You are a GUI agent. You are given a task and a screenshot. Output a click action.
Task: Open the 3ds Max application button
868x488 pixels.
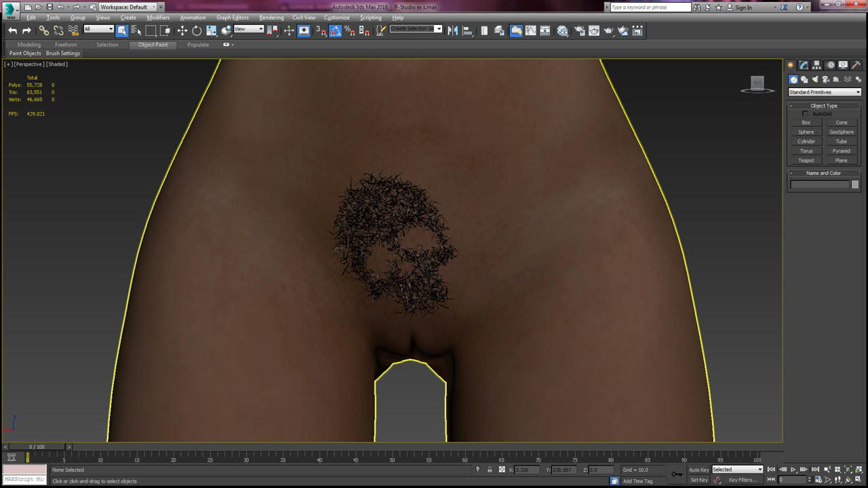(11, 9)
